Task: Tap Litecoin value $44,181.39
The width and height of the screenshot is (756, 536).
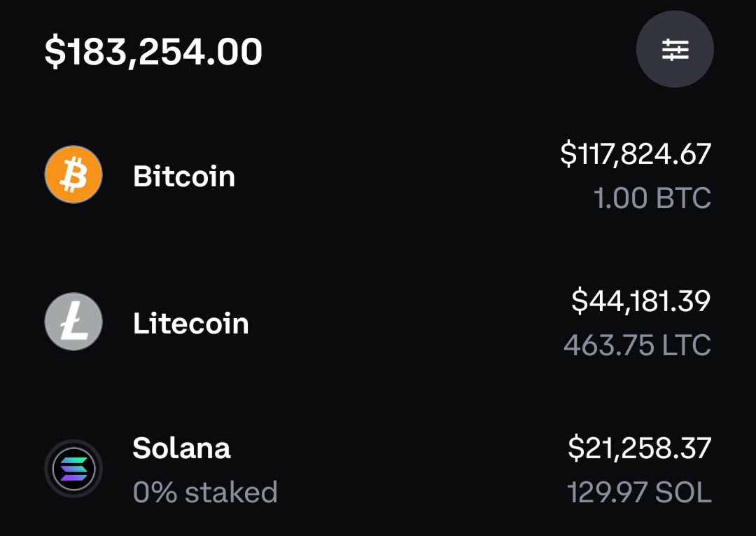Action: coord(640,301)
